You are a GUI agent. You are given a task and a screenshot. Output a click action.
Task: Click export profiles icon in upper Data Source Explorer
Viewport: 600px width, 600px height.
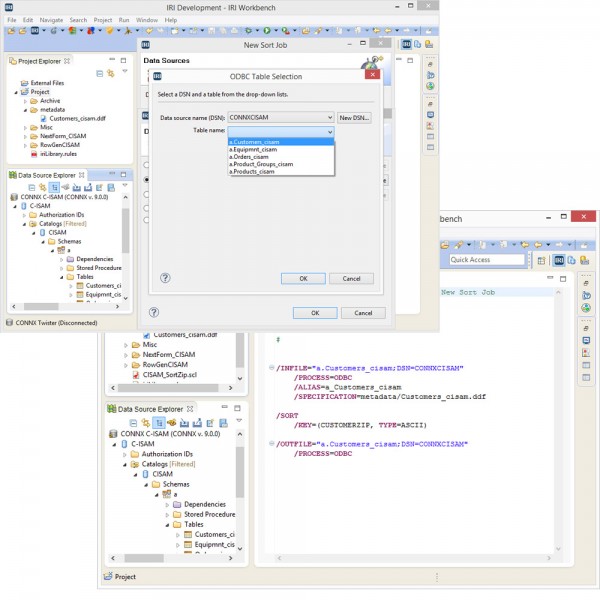click(x=88, y=187)
